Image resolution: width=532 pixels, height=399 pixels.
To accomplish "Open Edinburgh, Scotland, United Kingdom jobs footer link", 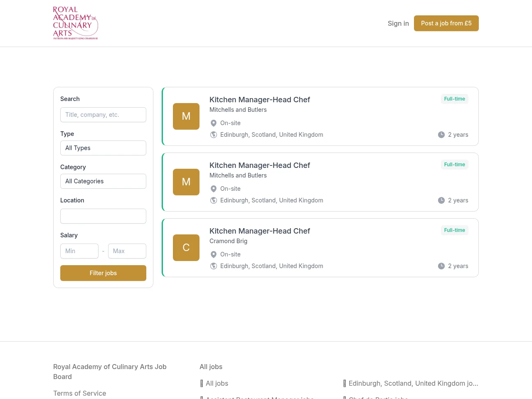I will (x=411, y=383).
